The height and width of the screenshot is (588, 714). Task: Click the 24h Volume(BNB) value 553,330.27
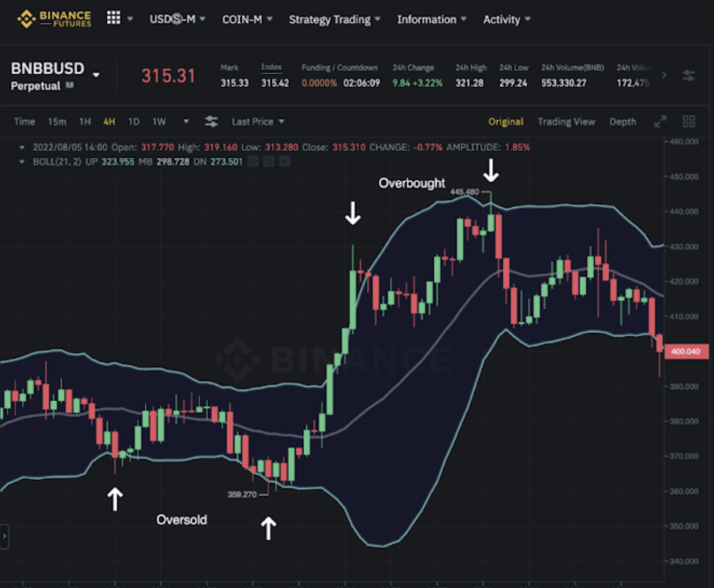click(564, 83)
